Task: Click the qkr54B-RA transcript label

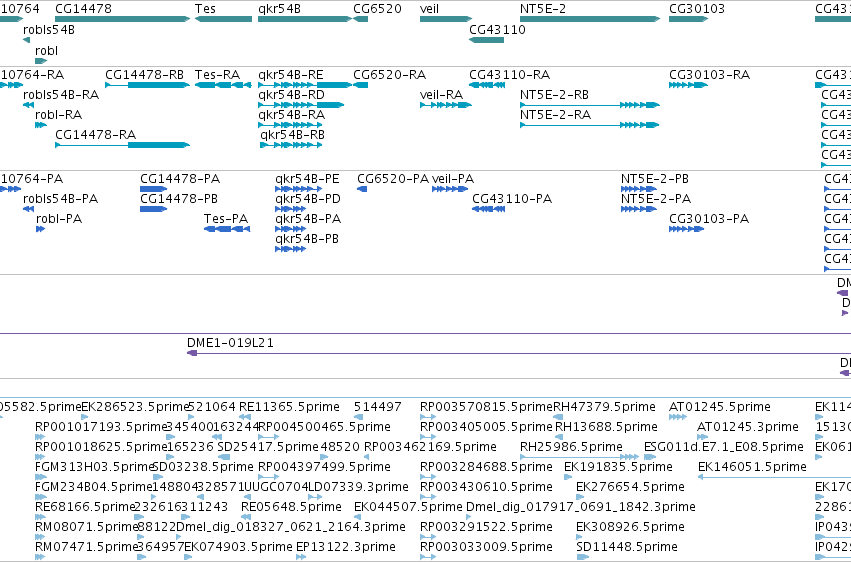Action: pyautogui.click(x=291, y=114)
